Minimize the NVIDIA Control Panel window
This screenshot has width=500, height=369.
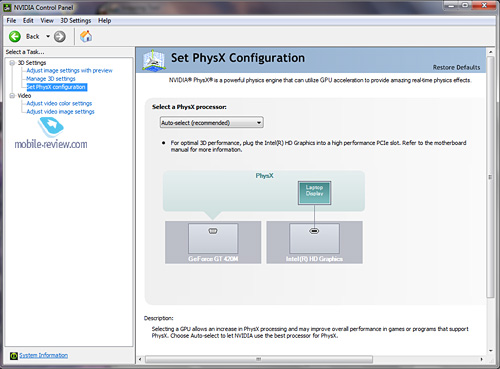[x=451, y=5]
